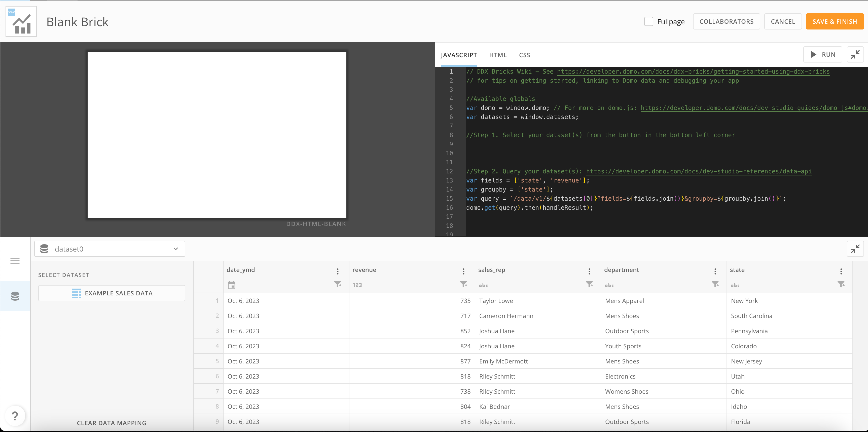
Task: Click the Save & Finish button
Action: click(x=835, y=22)
